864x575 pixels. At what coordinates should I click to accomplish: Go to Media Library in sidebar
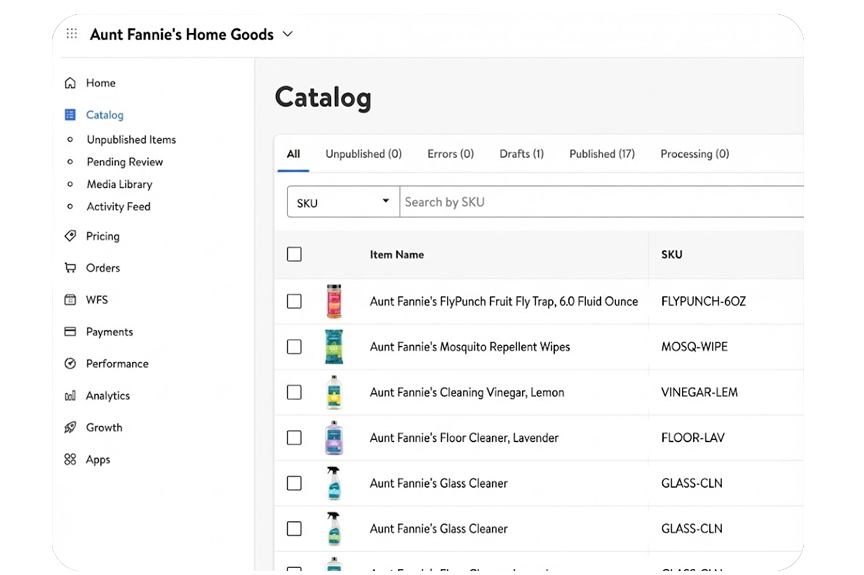[x=118, y=184]
